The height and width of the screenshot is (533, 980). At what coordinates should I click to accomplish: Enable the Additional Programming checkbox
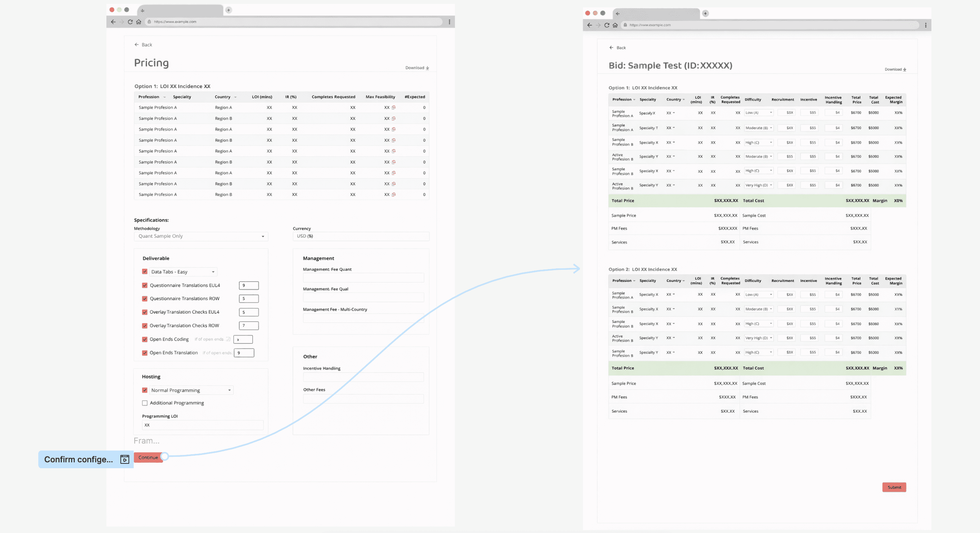(145, 403)
